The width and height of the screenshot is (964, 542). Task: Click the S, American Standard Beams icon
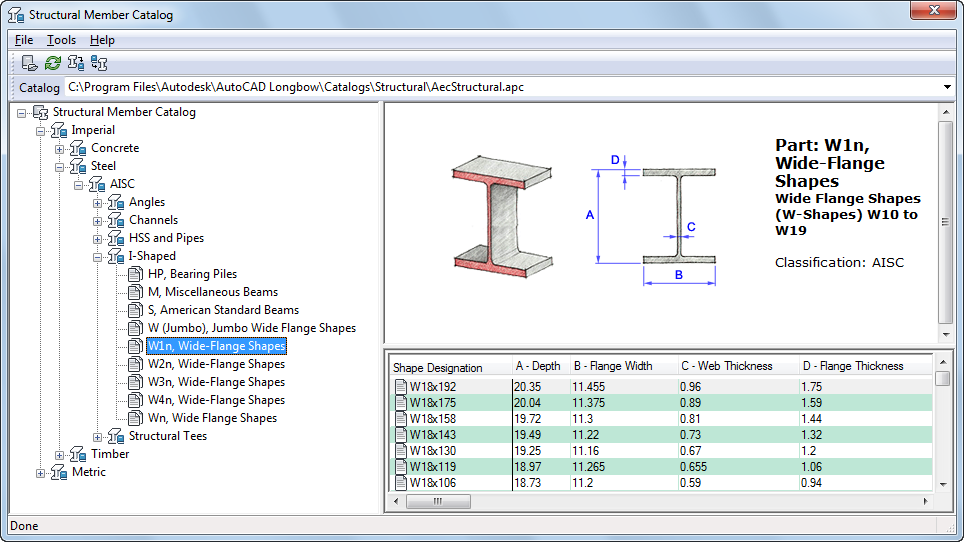coord(135,310)
